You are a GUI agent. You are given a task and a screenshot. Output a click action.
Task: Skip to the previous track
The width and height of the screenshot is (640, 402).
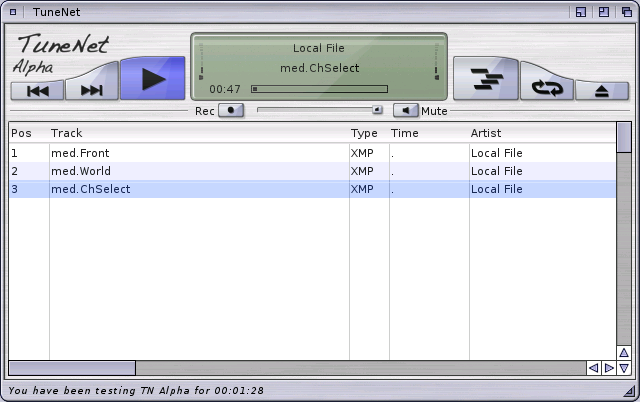point(38,90)
